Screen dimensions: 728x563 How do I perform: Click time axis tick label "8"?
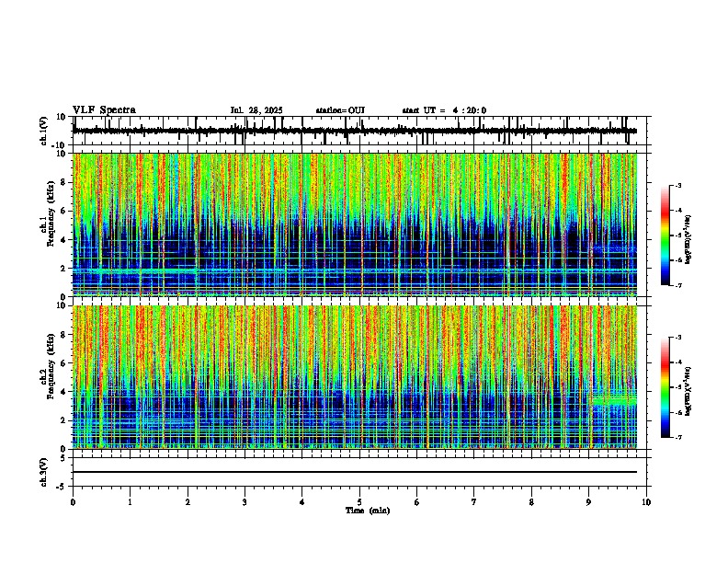[531, 502]
